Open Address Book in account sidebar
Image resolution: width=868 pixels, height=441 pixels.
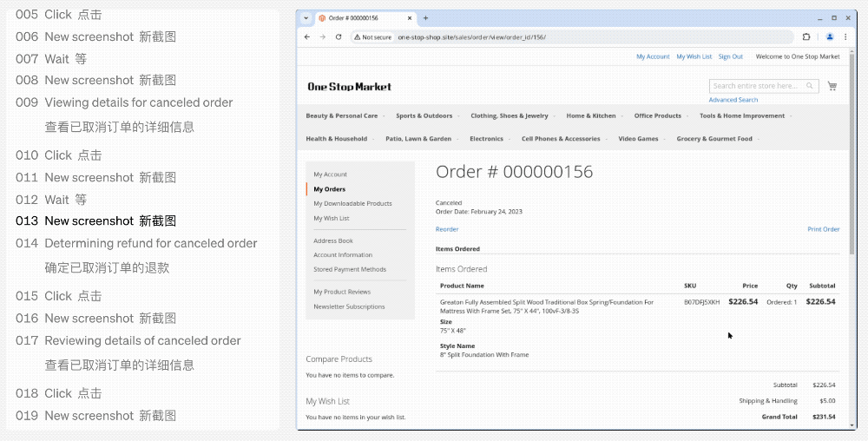tap(333, 240)
